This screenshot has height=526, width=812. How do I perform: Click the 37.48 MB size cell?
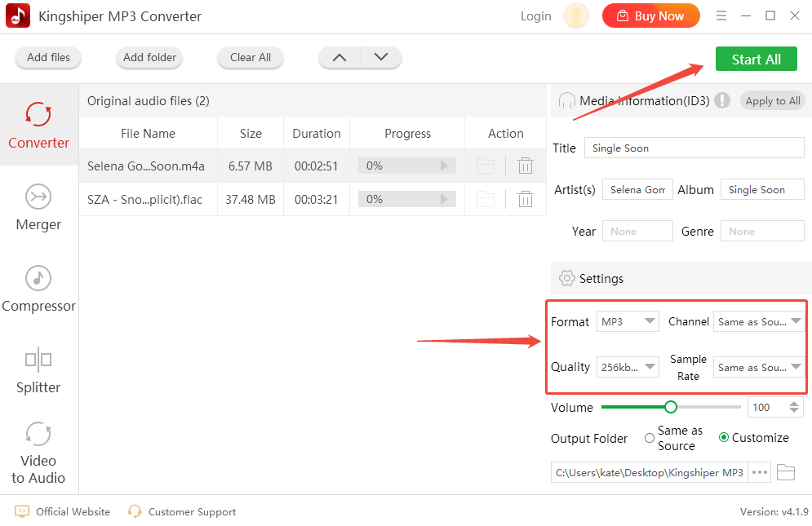point(250,199)
